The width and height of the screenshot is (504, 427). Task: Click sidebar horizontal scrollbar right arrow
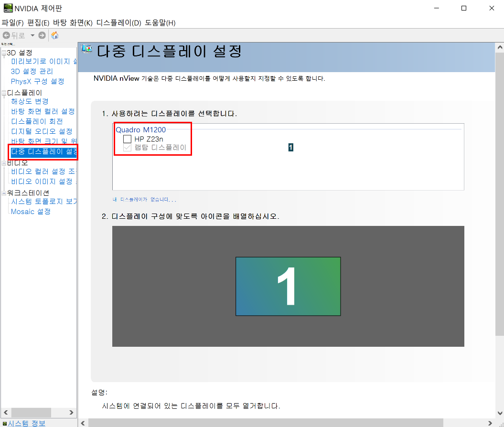(71, 412)
